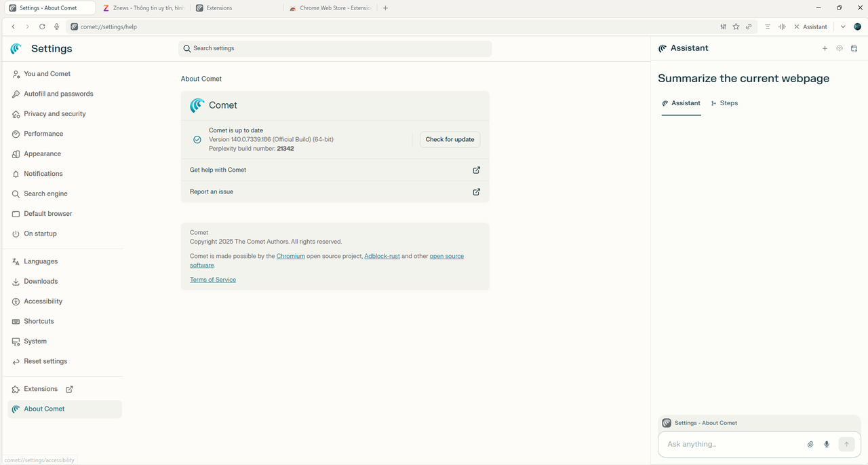Open the profile avatar in the toolbar
The width and height of the screenshot is (868, 465).
tap(857, 26)
